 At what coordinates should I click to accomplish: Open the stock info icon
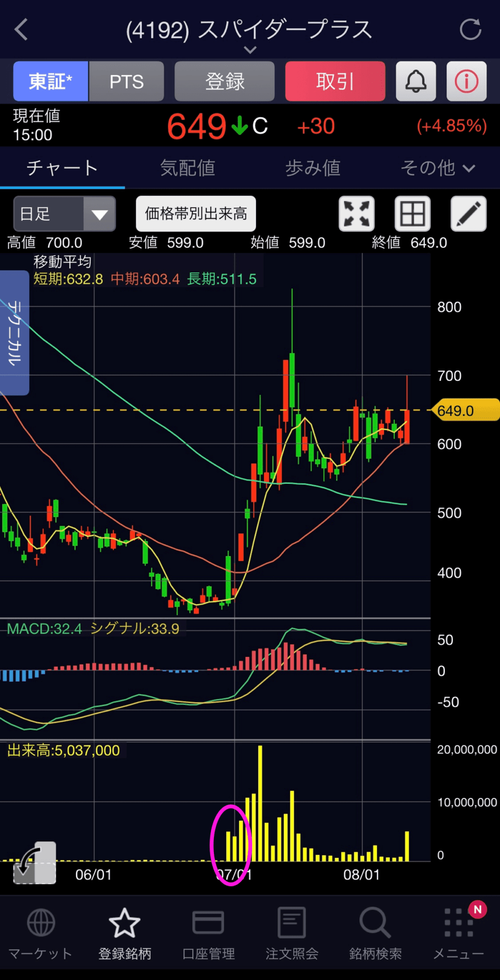point(466,81)
